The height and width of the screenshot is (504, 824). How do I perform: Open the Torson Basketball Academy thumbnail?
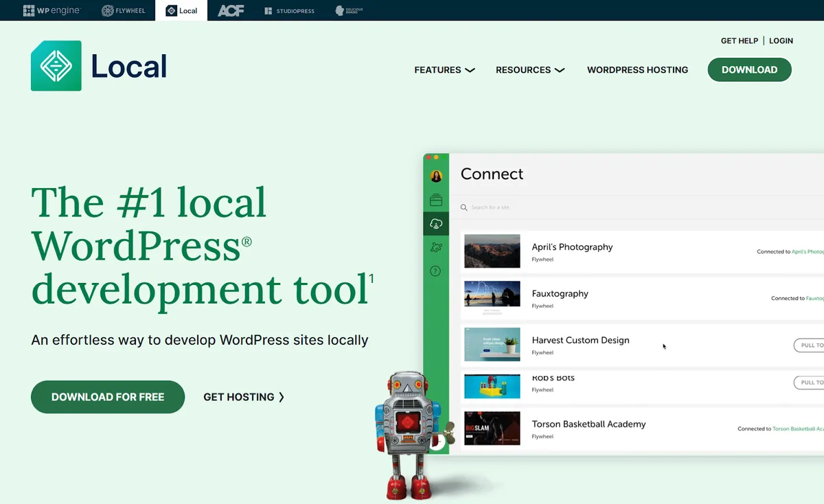click(x=492, y=428)
